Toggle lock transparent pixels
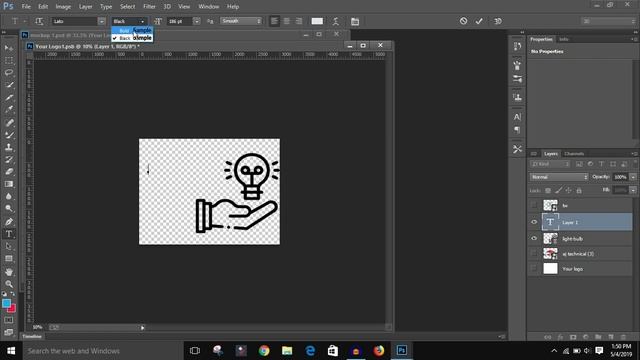640x360 pixels. tap(548, 191)
